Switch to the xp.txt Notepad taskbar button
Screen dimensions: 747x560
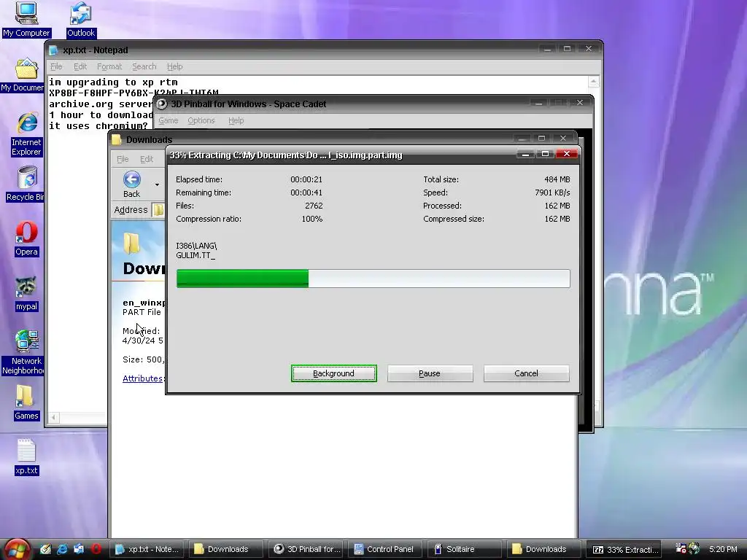coord(147,549)
